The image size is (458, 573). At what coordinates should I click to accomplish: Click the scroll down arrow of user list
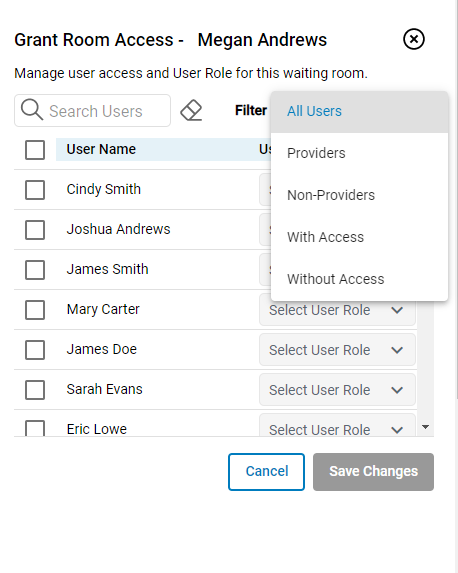(x=425, y=427)
